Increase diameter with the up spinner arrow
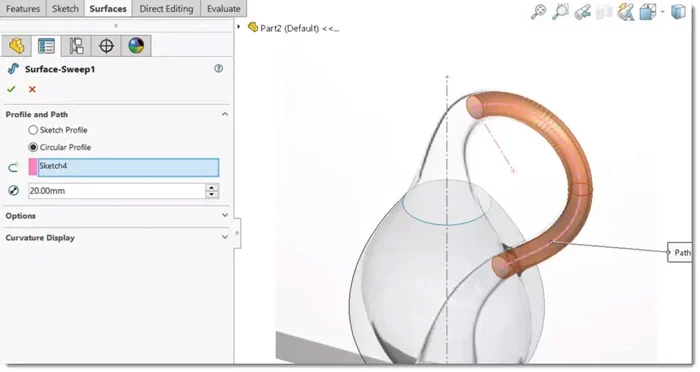This screenshot has height=372, width=700. 212,187
